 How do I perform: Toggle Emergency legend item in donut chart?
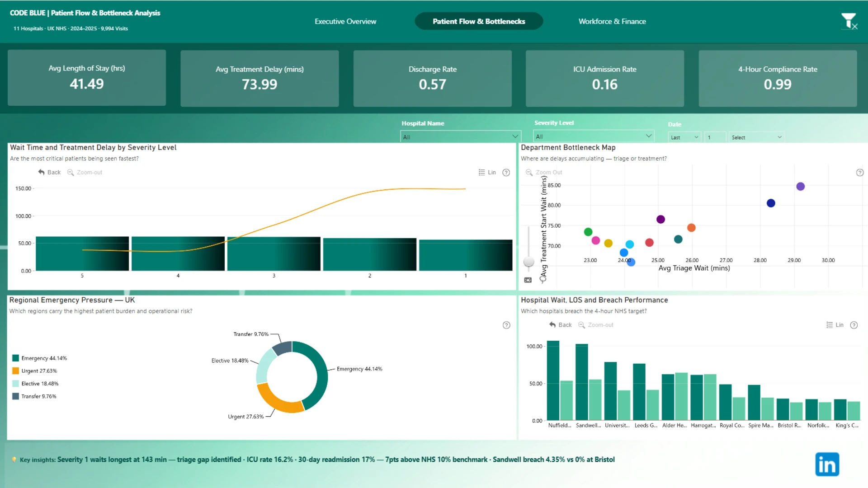click(40, 358)
